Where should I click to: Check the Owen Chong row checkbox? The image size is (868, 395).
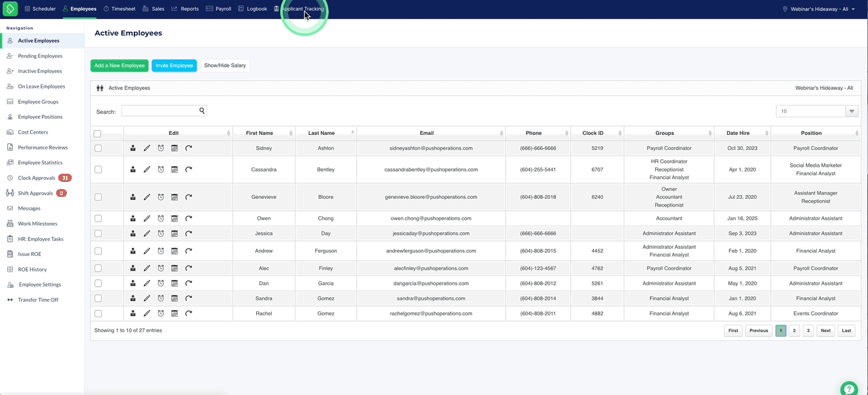[98, 219]
